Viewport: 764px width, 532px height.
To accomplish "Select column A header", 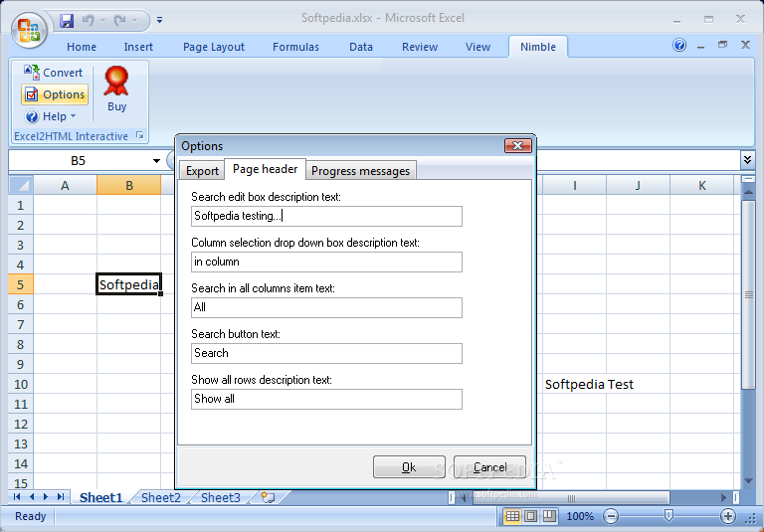I will click(x=65, y=185).
